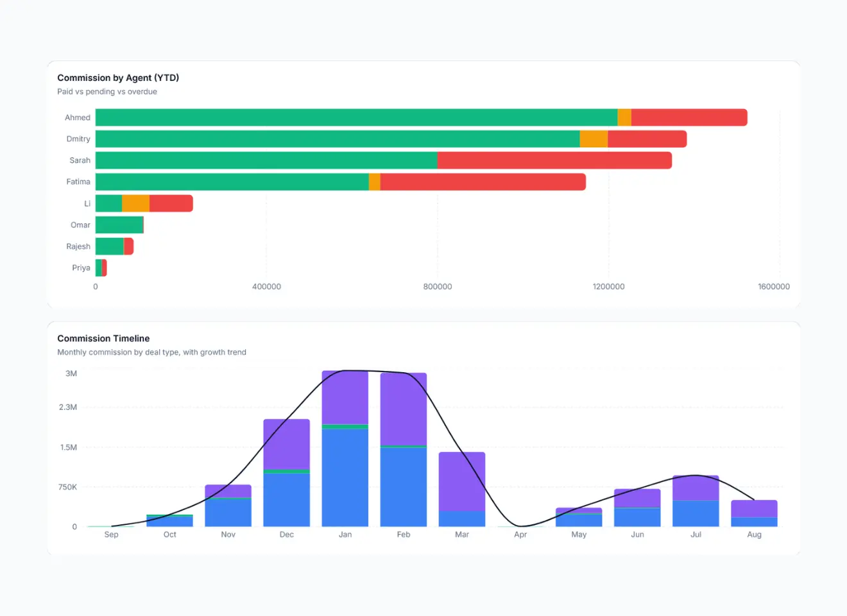Click Sarah's green paid bar segment

pyautogui.click(x=266, y=160)
